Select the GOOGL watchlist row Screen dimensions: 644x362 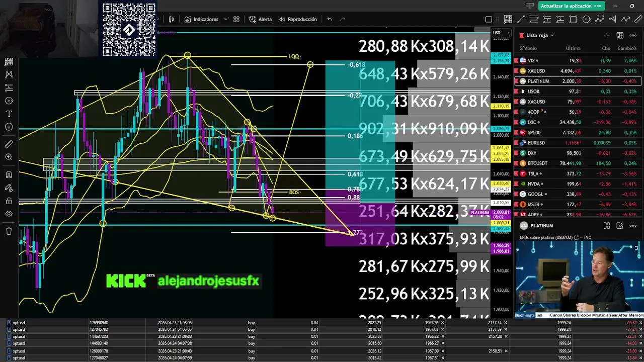[578, 194]
